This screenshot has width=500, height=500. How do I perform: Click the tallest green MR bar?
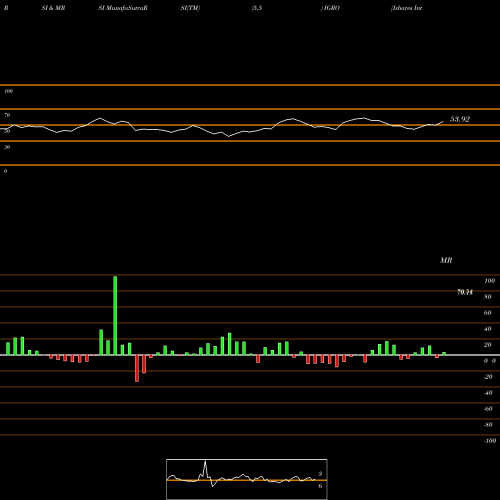coord(115,316)
